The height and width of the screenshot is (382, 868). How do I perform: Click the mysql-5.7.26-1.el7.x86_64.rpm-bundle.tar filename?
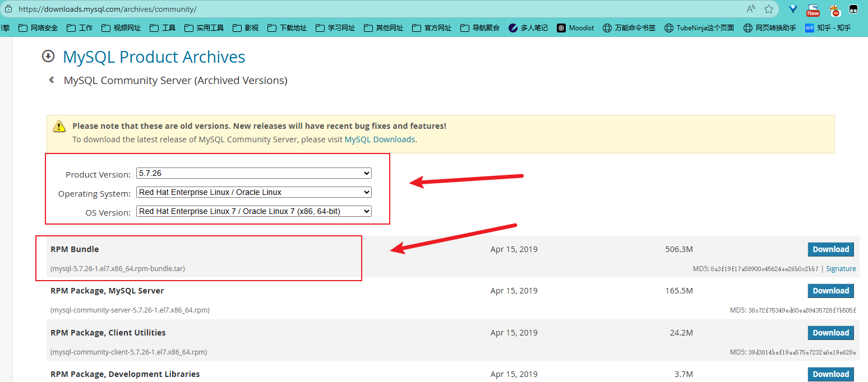point(118,269)
